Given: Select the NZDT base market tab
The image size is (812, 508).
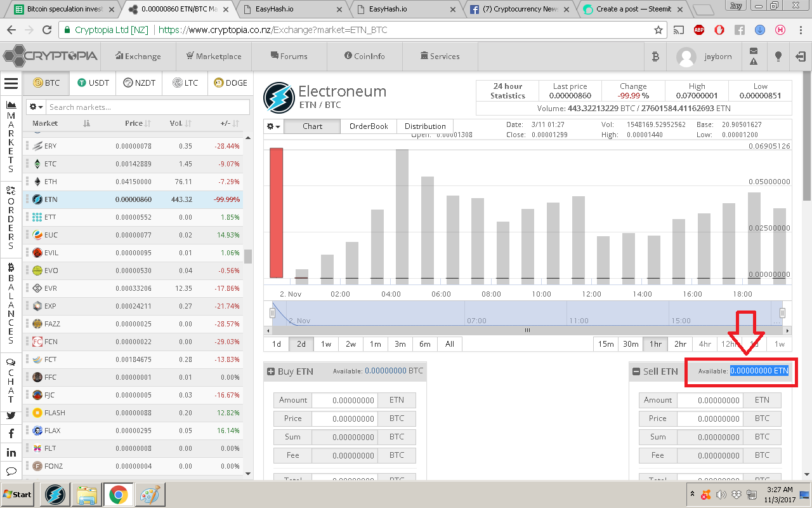Looking at the screenshot, I should click(140, 83).
